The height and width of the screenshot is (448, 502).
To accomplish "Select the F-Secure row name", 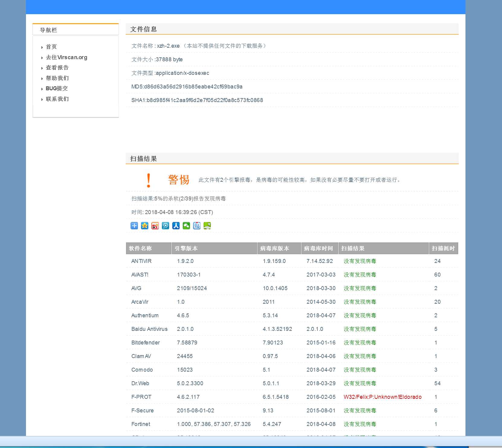I will [x=143, y=411].
